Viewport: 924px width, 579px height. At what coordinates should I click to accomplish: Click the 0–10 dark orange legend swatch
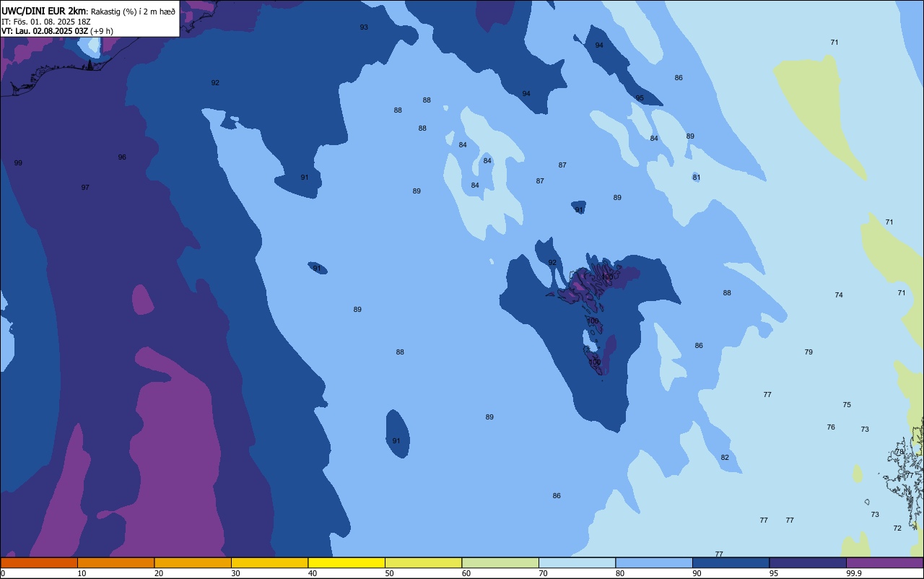pyautogui.click(x=39, y=562)
